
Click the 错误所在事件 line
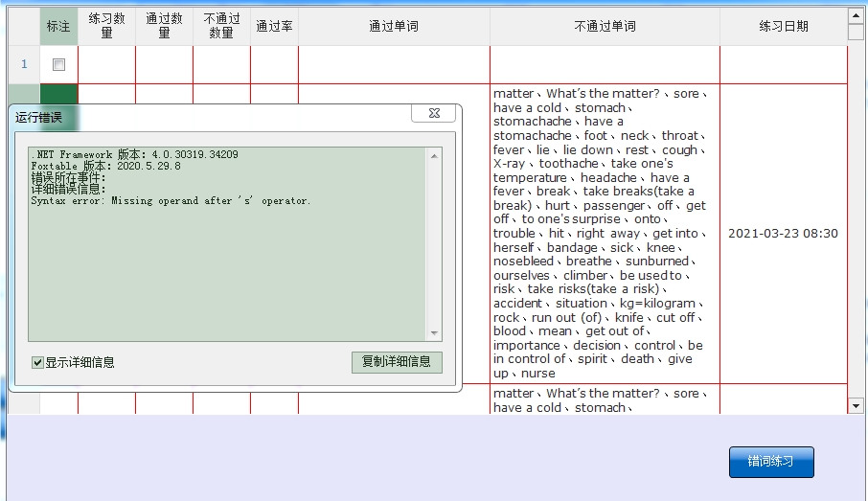(x=68, y=178)
